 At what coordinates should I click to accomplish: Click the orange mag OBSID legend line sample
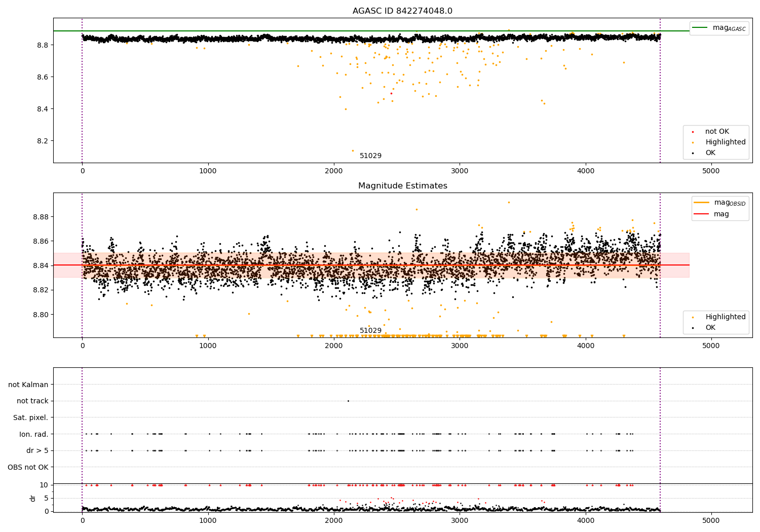[702, 202]
